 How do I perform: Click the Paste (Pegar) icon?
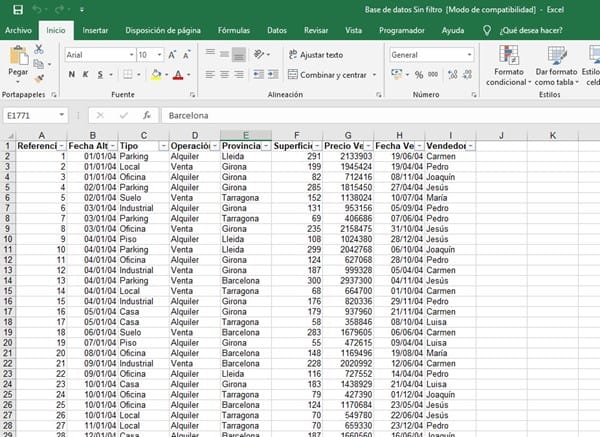point(17,58)
